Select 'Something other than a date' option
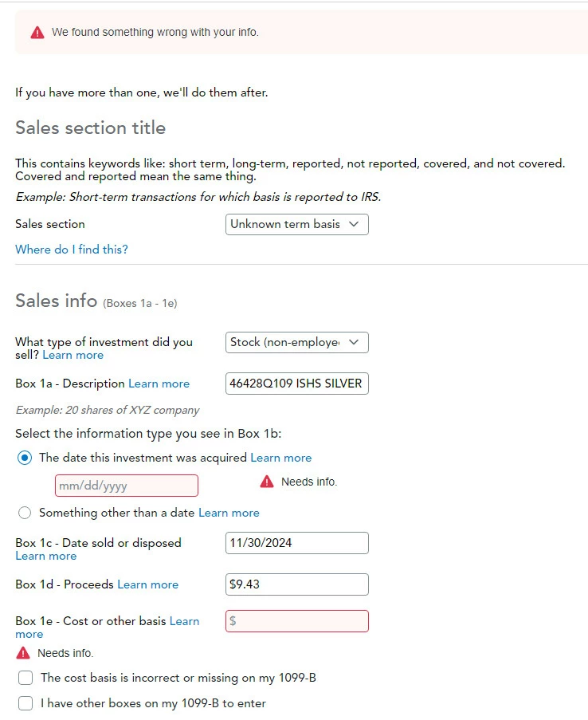Viewport: 588px width, 720px height. 25,513
